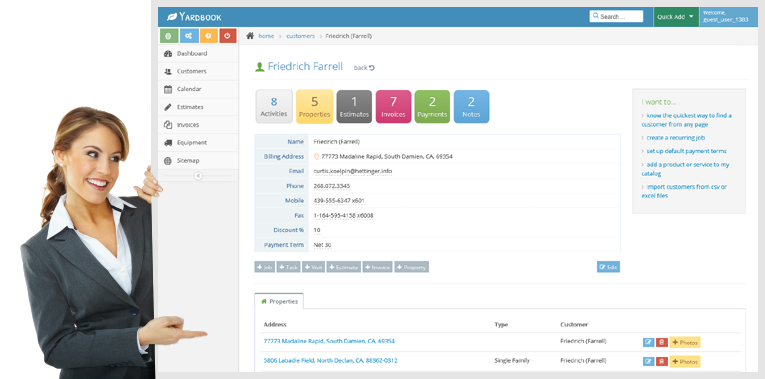Image resolution: width=765 pixels, height=379 pixels.
Task: Click the blue Edit button
Action: coord(608,267)
